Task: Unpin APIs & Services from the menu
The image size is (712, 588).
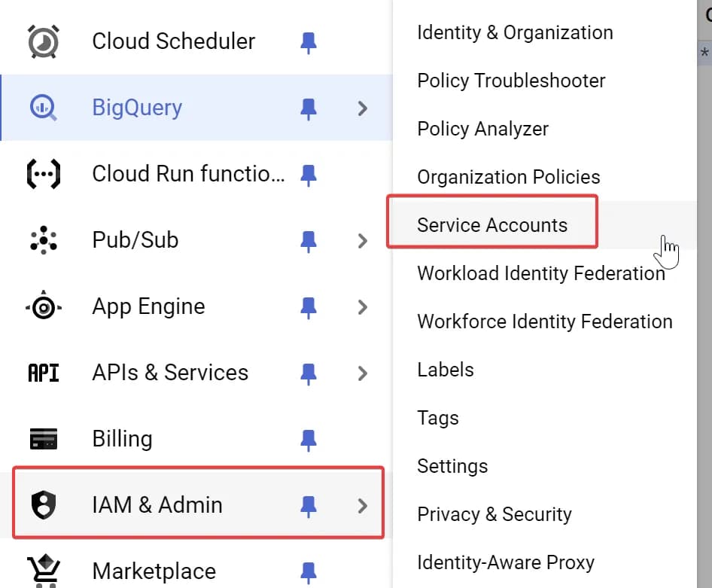Action: [x=309, y=373]
